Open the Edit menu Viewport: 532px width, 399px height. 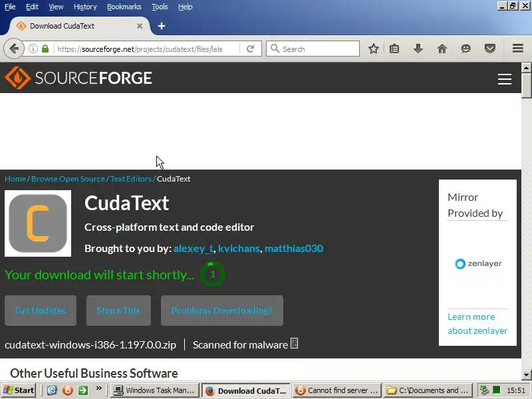32,7
